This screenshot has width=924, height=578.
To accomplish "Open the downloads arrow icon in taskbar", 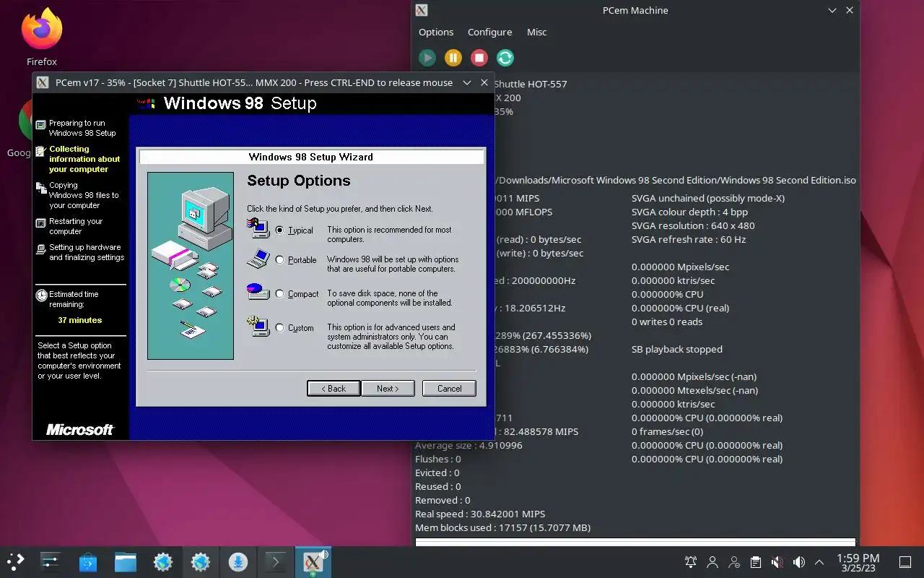I will 237,561.
